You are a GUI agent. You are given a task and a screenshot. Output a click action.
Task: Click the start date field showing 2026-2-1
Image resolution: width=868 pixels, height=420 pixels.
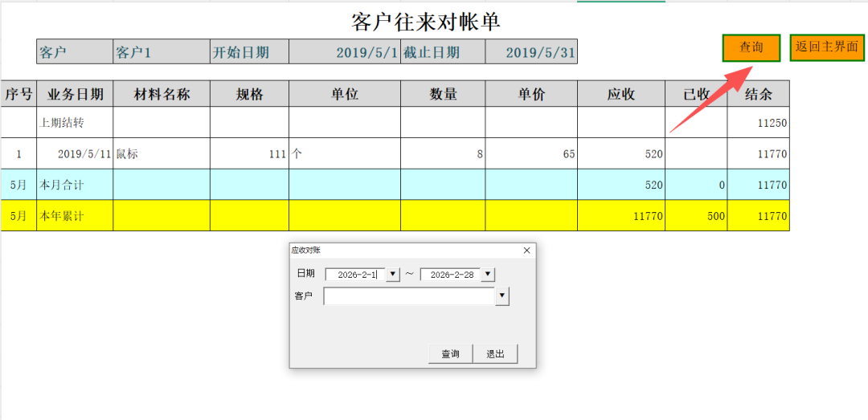[x=355, y=275]
